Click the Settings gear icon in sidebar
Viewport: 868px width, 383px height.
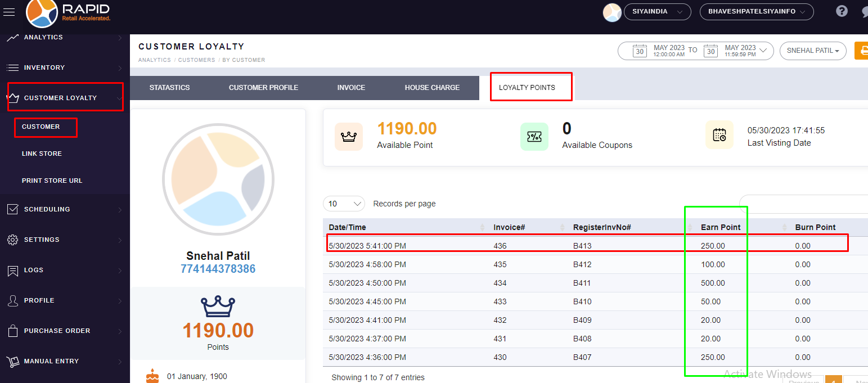coord(12,240)
